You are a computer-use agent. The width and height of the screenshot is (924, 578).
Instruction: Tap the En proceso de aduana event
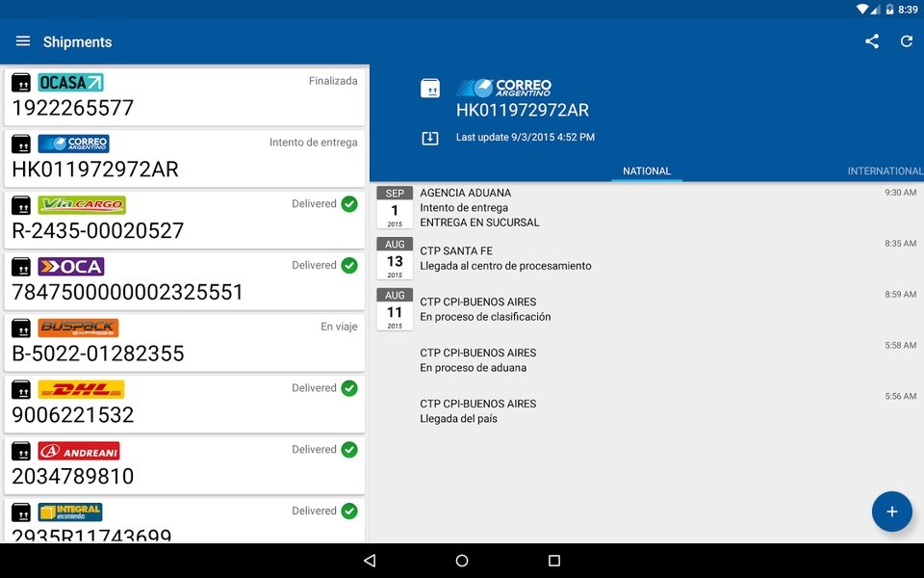[x=647, y=360]
